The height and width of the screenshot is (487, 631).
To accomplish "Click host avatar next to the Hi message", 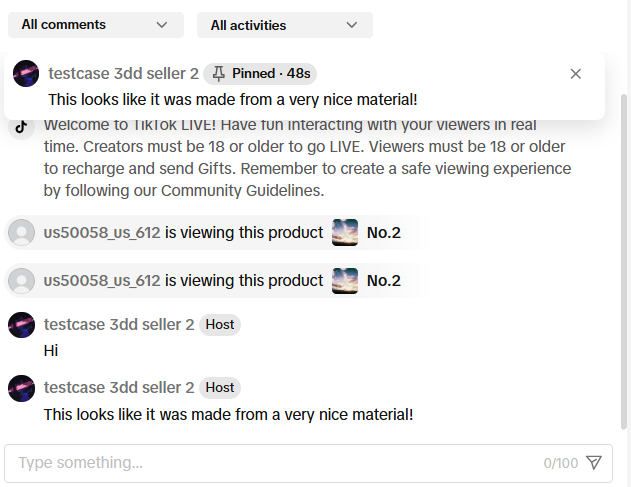I will [x=22, y=325].
